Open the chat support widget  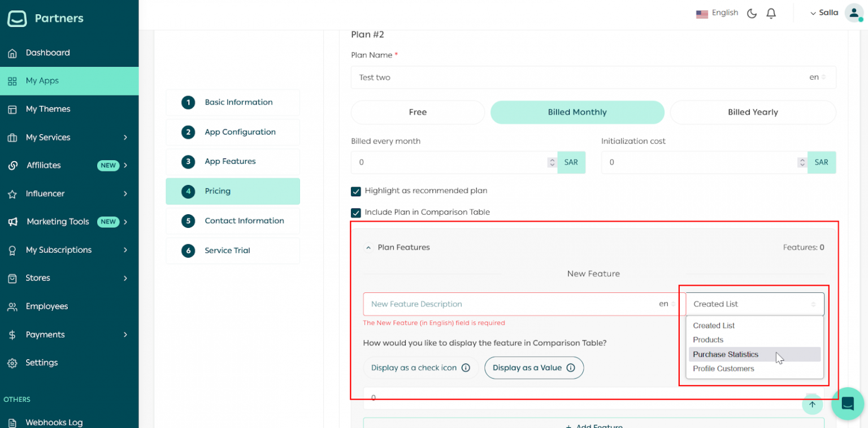coord(848,404)
